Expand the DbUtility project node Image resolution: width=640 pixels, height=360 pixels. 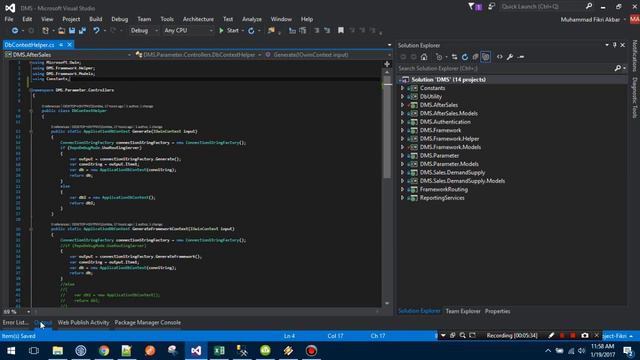click(x=402, y=97)
